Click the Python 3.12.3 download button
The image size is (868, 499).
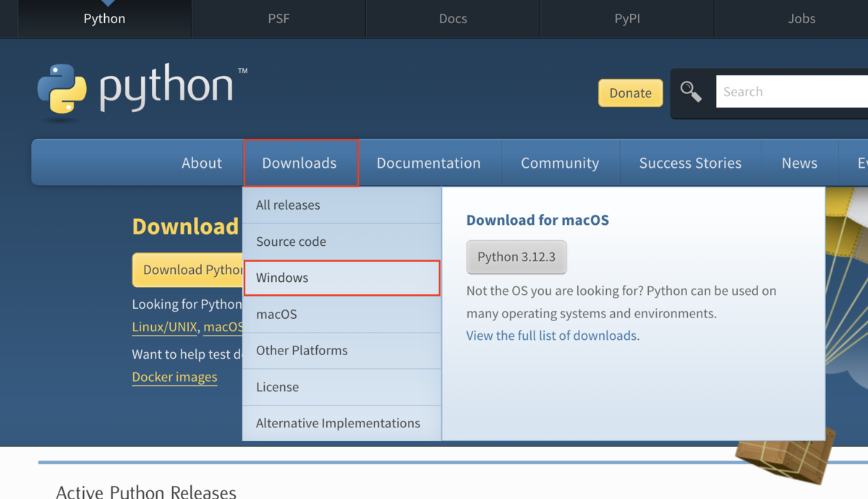516,257
